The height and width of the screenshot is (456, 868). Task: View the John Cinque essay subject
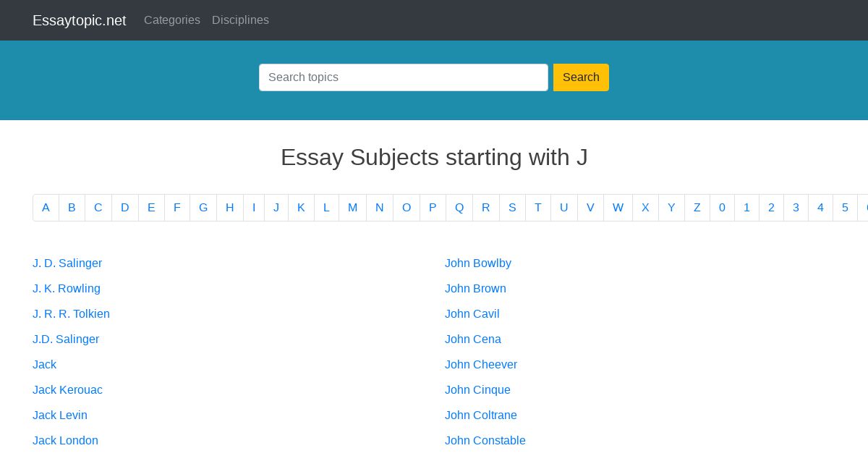[x=477, y=390]
